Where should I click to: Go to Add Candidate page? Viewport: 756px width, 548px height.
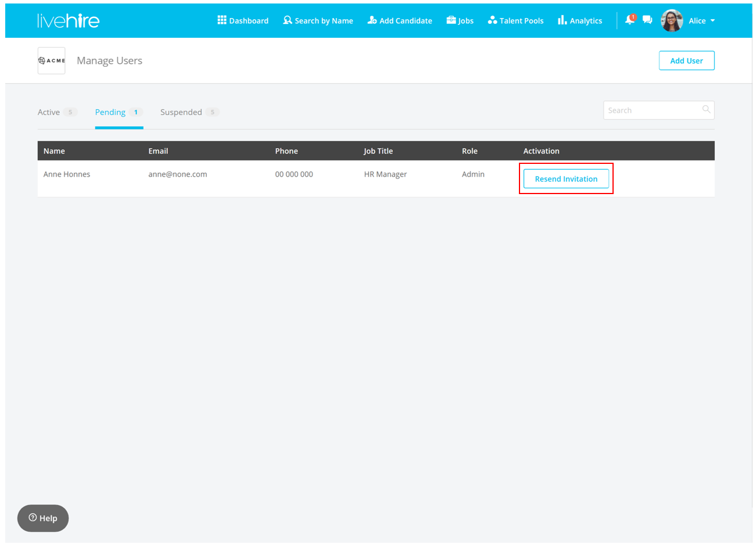pyautogui.click(x=400, y=21)
